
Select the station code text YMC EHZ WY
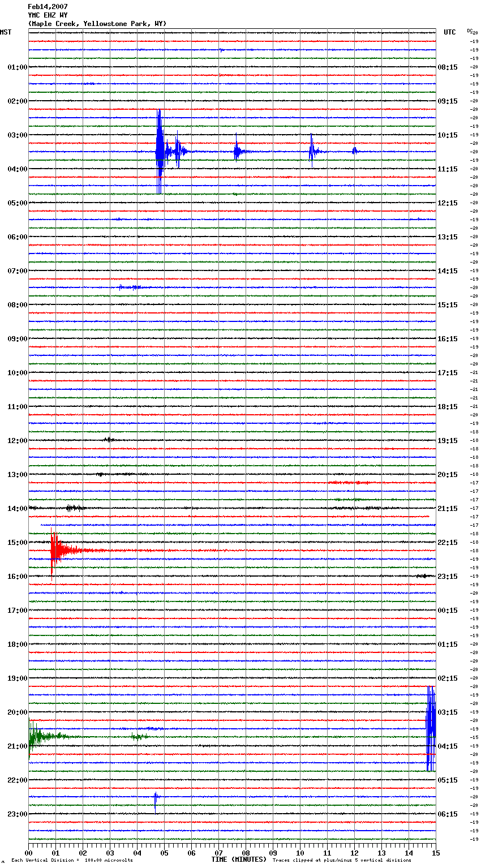pyautogui.click(x=48, y=15)
